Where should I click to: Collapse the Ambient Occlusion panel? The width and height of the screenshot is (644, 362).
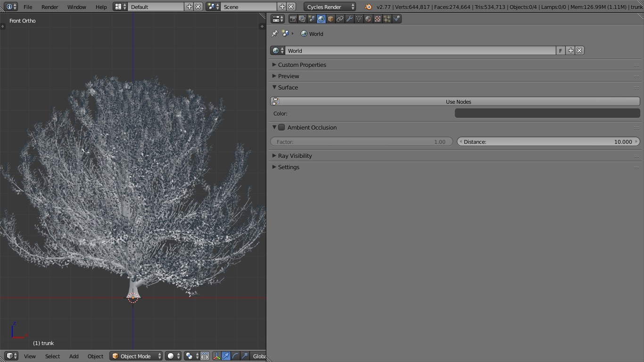click(x=274, y=127)
